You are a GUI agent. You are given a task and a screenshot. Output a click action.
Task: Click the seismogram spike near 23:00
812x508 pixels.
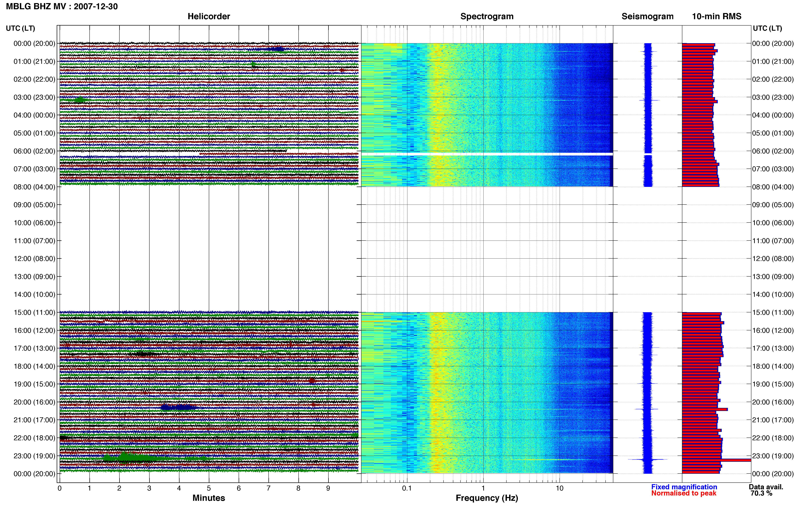(648, 459)
